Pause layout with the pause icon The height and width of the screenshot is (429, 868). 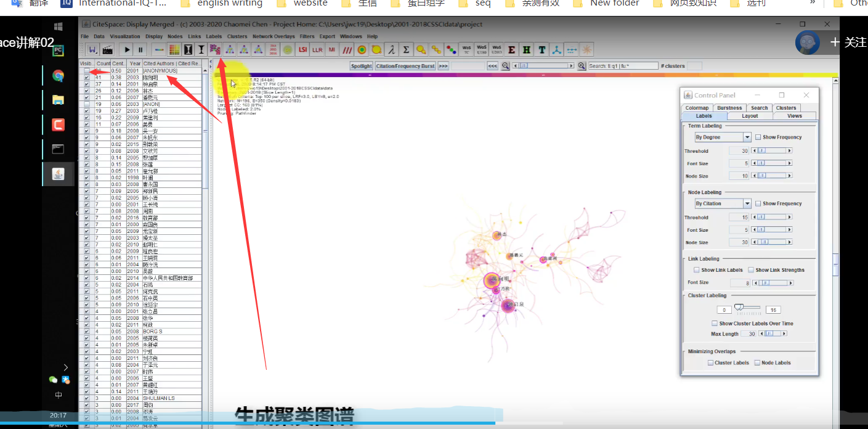click(x=140, y=49)
